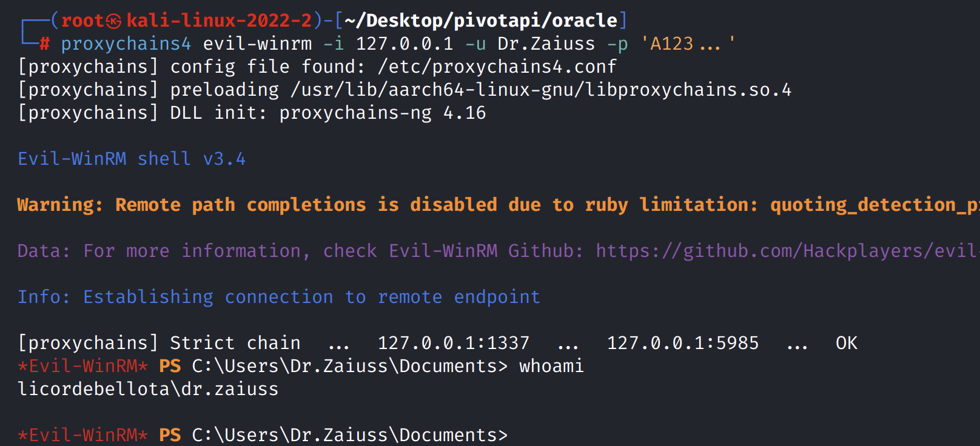Image resolution: width=980 pixels, height=446 pixels.
Task: Click the Kali skull symbol in the prompt
Action: click(x=114, y=21)
